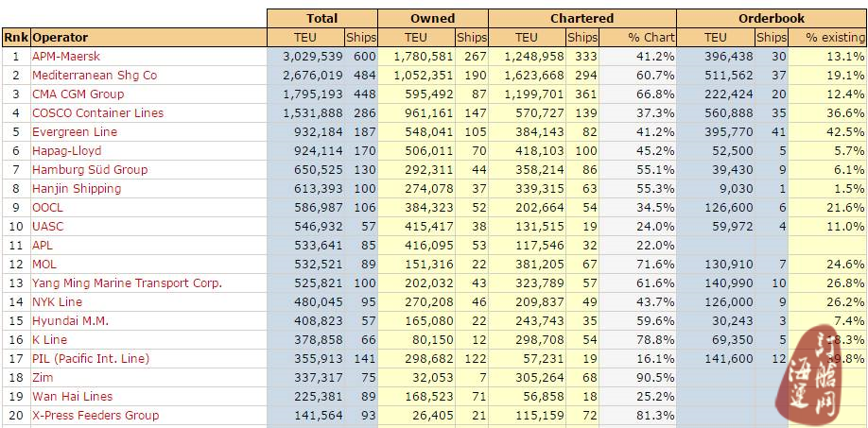Select Hapag-Lloyd total TEU 924,114
The height and width of the screenshot is (428, 868).
click(318, 150)
